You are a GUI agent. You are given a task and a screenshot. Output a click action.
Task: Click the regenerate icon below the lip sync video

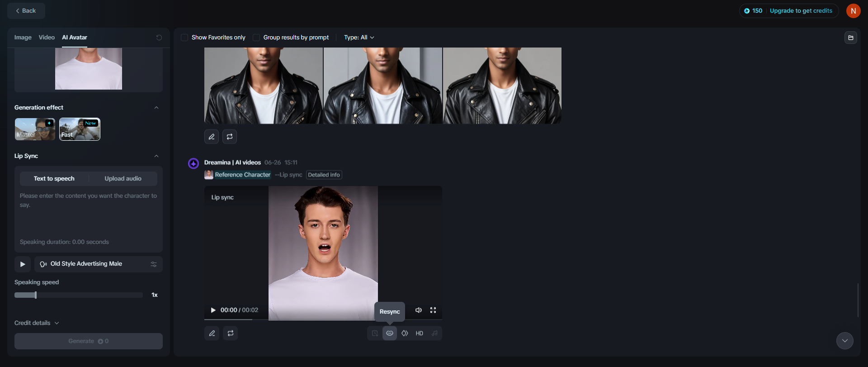click(230, 333)
